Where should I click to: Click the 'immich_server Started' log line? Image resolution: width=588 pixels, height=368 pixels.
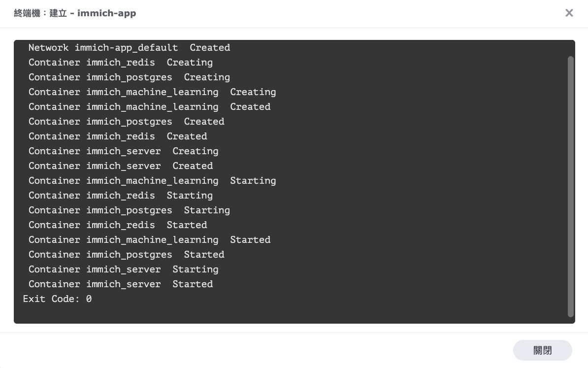point(120,284)
